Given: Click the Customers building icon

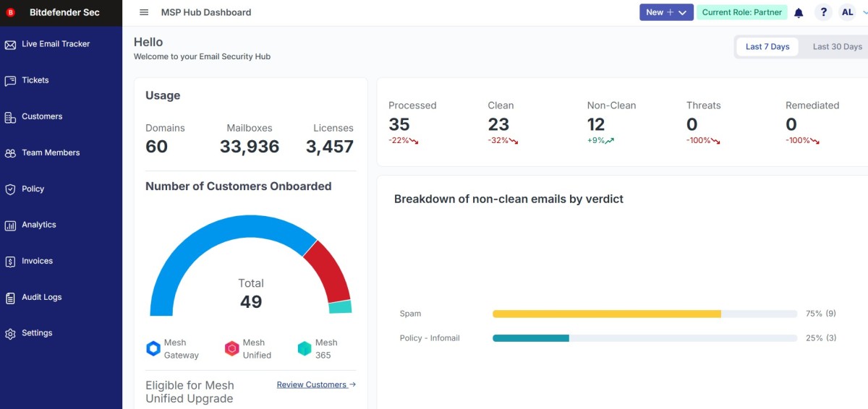Looking at the screenshot, I should [x=10, y=117].
